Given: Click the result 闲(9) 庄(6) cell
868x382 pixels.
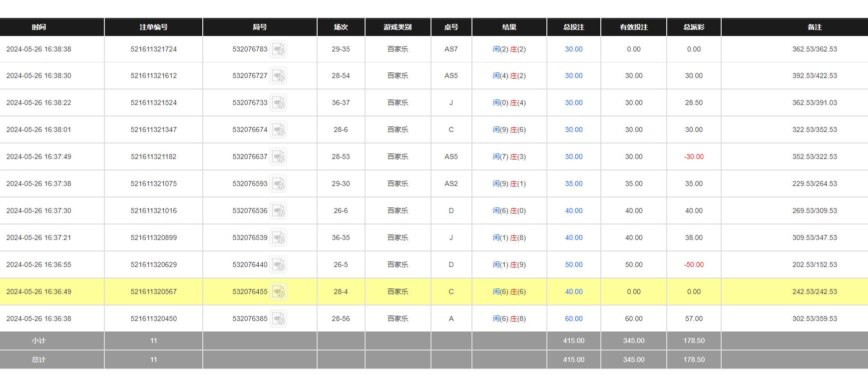Looking at the screenshot, I should click(x=509, y=129).
